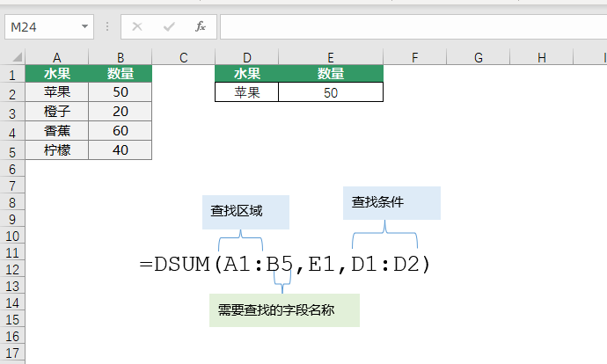Click the Insert Function fx icon

[201, 26]
